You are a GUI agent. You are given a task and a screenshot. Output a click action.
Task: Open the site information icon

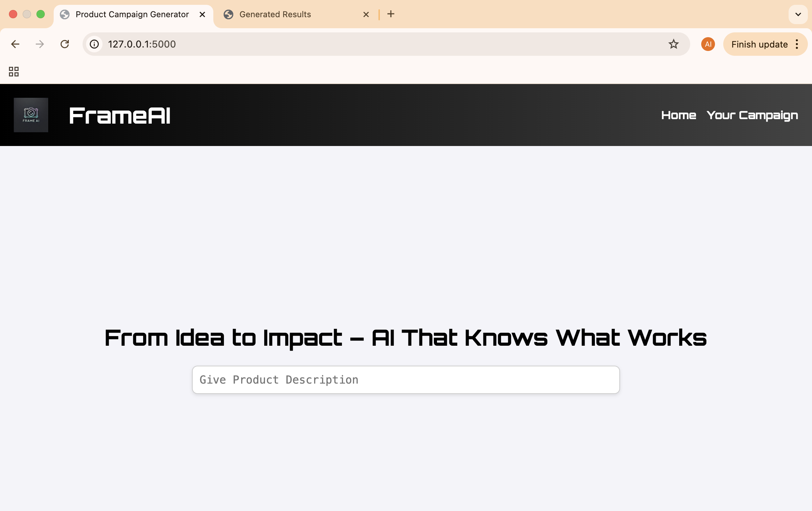click(94, 44)
